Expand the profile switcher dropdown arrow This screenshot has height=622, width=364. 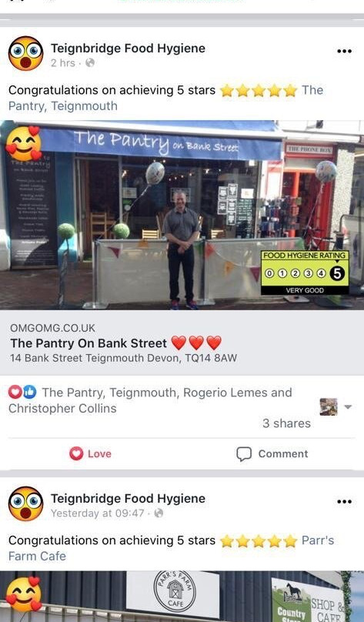[347, 407]
